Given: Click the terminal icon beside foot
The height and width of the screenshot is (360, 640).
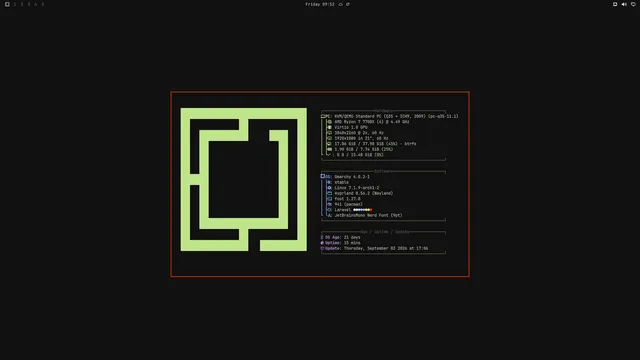Looking at the screenshot, I should [x=329, y=199].
